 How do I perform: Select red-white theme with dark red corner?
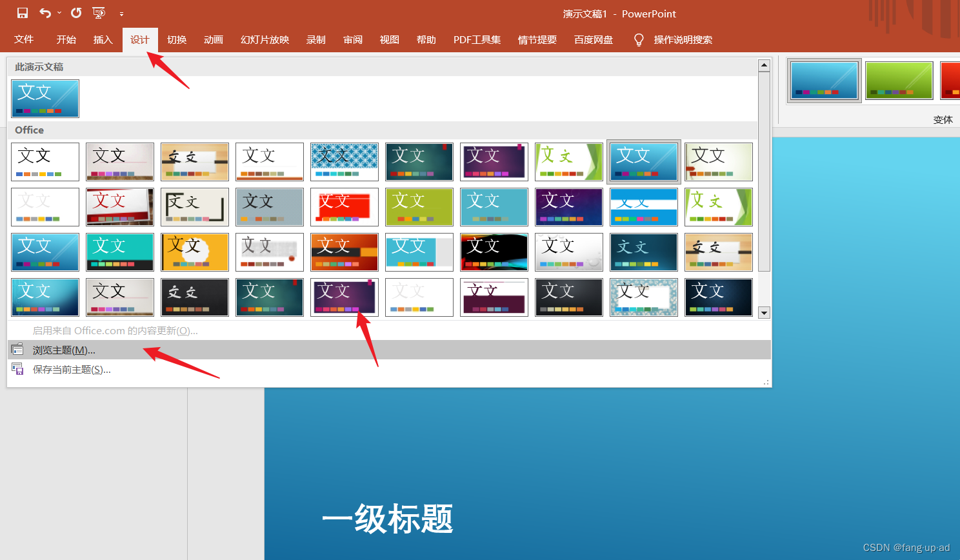click(120, 207)
